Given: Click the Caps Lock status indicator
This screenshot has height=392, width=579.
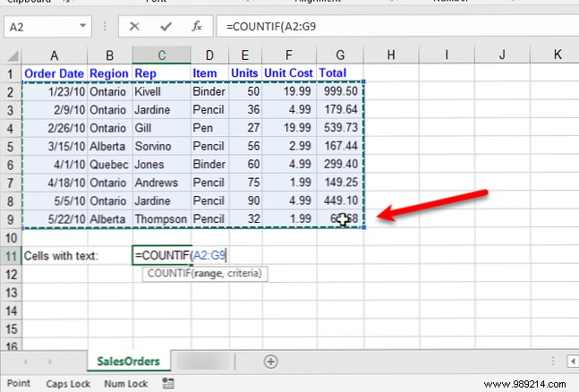Looking at the screenshot, I should pyautogui.click(x=68, y=384).
